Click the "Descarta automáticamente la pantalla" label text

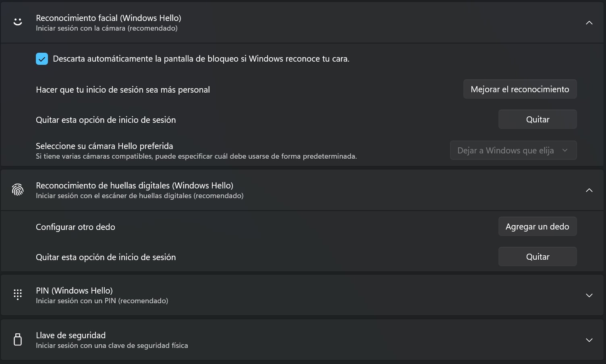pos(201,59)
